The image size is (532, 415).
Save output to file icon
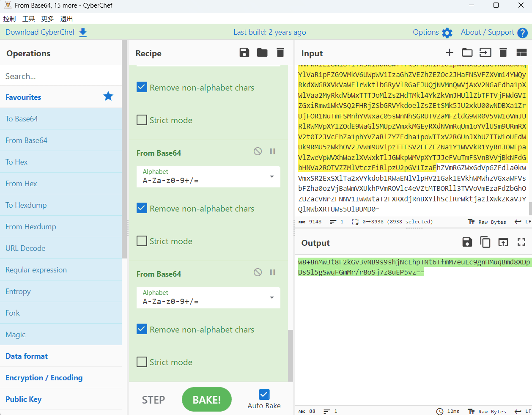pos(467,242)
